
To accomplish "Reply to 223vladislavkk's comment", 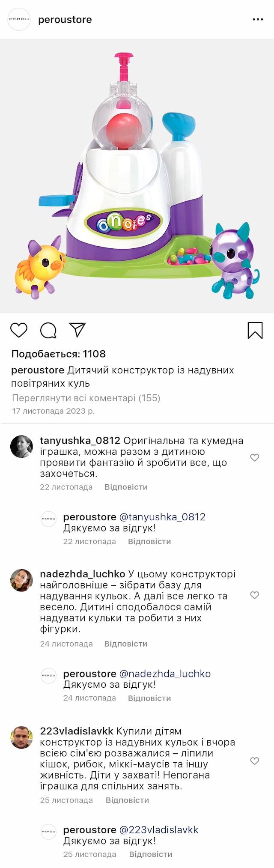I will (x=127, y=800).
